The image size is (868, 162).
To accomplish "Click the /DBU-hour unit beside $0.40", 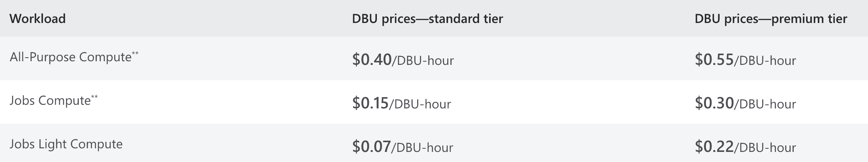I will point(423,61).
